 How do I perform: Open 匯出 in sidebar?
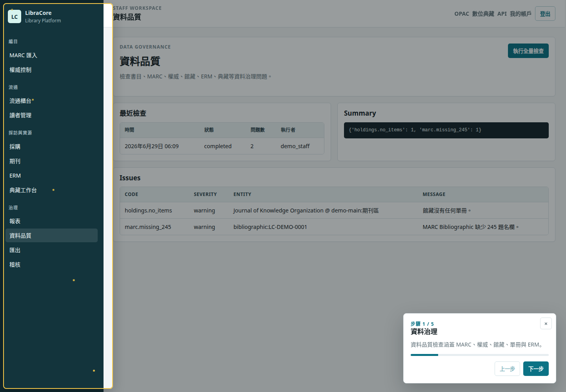pyautogui.click(x=51, y=250)
